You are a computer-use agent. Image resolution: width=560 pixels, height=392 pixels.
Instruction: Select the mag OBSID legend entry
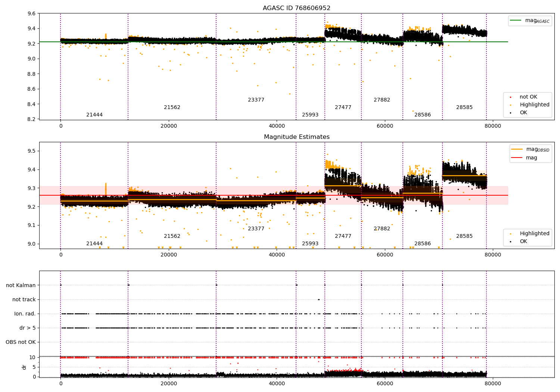(x=531, y=149)
